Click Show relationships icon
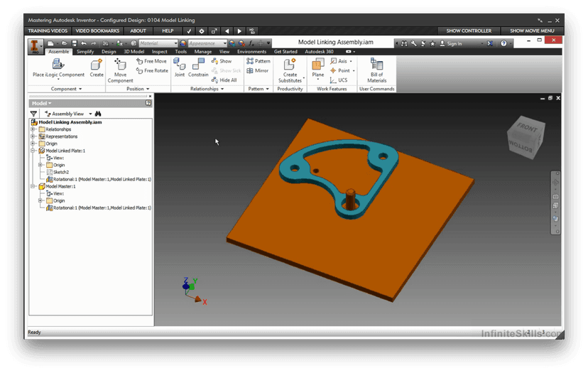The height and width of the screenshot is (373, 588). 214,61
